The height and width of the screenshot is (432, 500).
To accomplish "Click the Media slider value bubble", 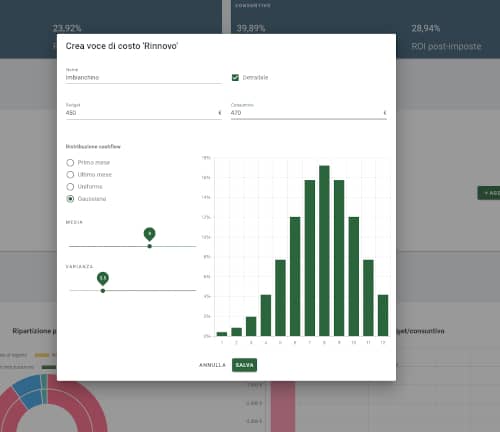I will pos(150,234).
